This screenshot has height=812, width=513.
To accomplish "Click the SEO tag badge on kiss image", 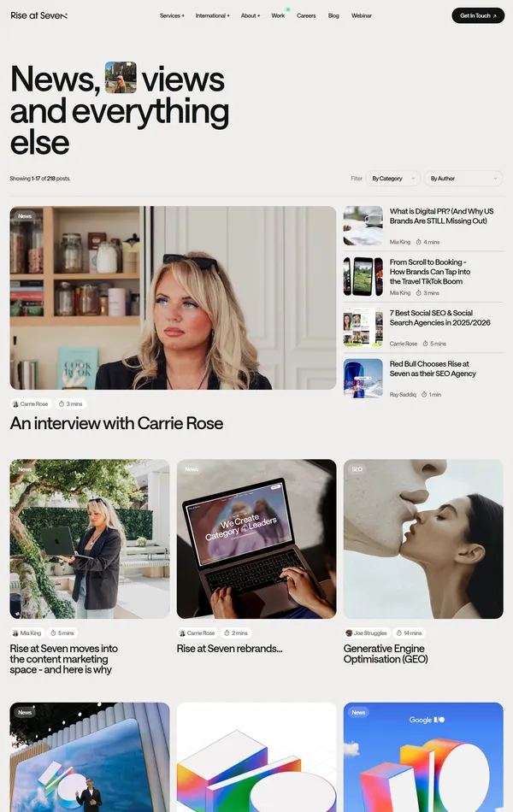I will click(357, 469).
